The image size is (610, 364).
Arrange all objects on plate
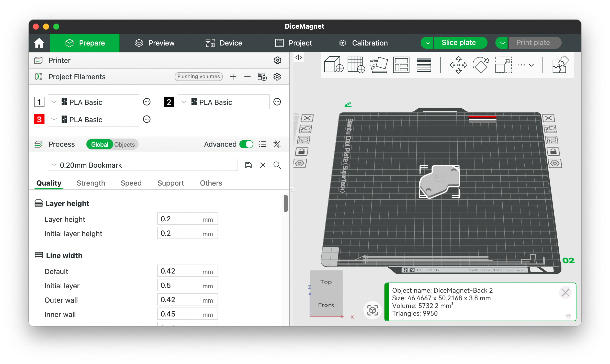tap(401, 65)
